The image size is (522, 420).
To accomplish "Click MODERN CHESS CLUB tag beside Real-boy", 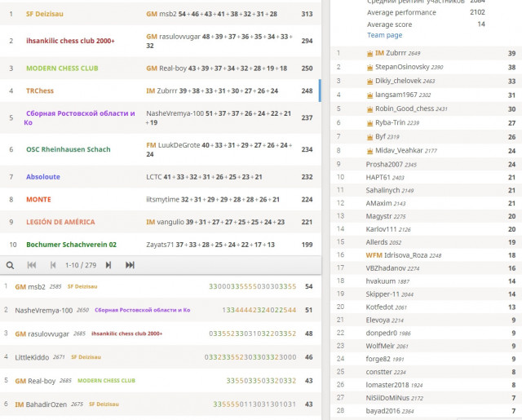I will point(106,380).
